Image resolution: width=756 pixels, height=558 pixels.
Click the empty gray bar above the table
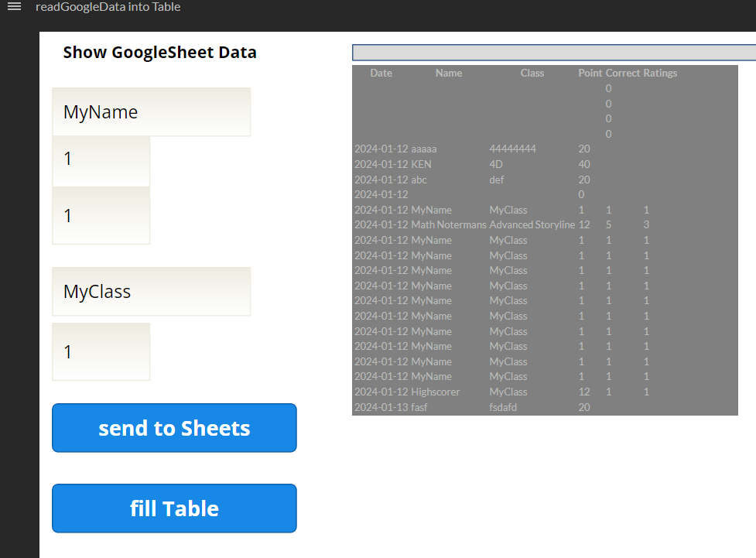(553, 53)
